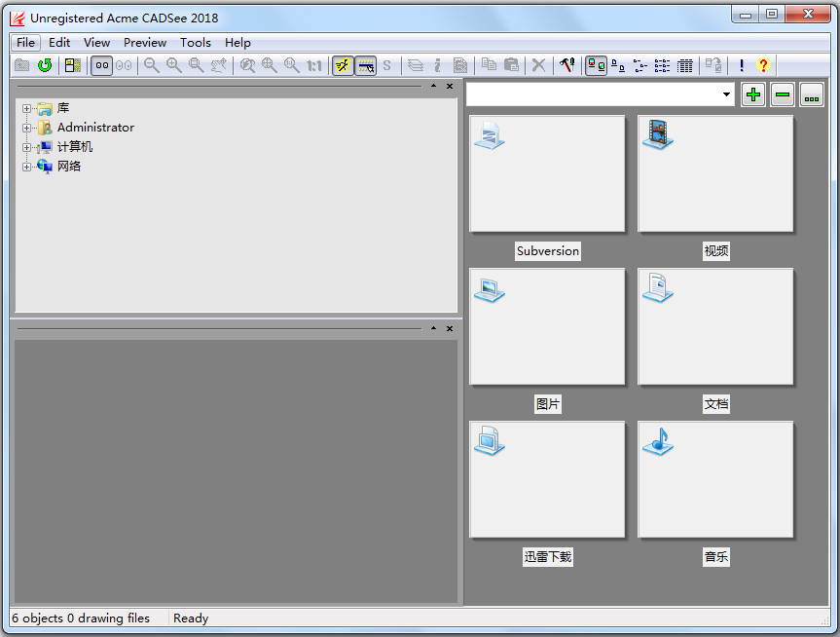Open the Tools menu
Image resolution: width=840 pixels, height=637 pixels.
(195, 42)
